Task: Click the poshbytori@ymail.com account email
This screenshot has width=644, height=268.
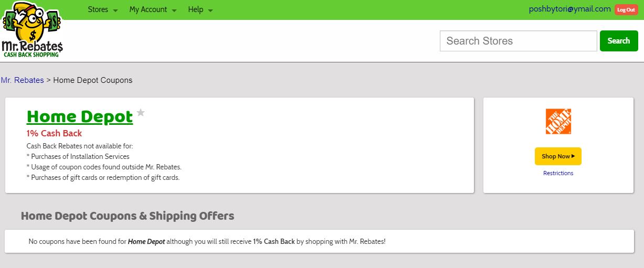Action: [569, 9]
